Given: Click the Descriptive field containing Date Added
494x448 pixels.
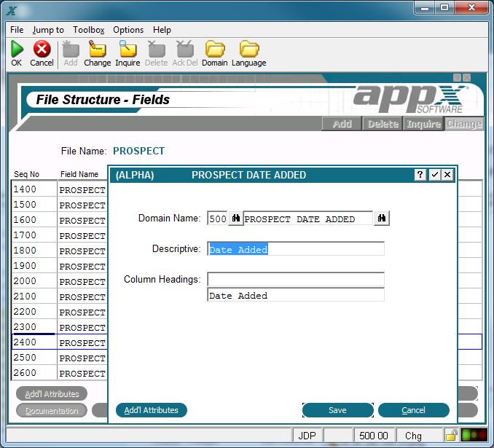Looking at the screenshot, I should tap(296, 249).
